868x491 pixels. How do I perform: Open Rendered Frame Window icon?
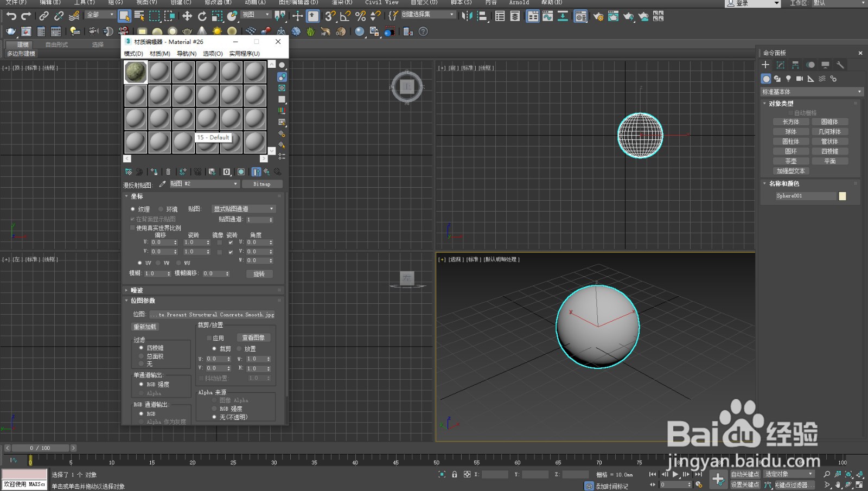613,16
